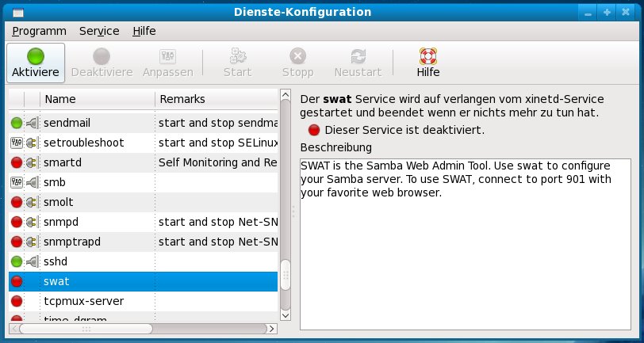Click the custom status icon beside setroubleshoot
This screenshot has height=343, width=644.
(x=17, y=143)
